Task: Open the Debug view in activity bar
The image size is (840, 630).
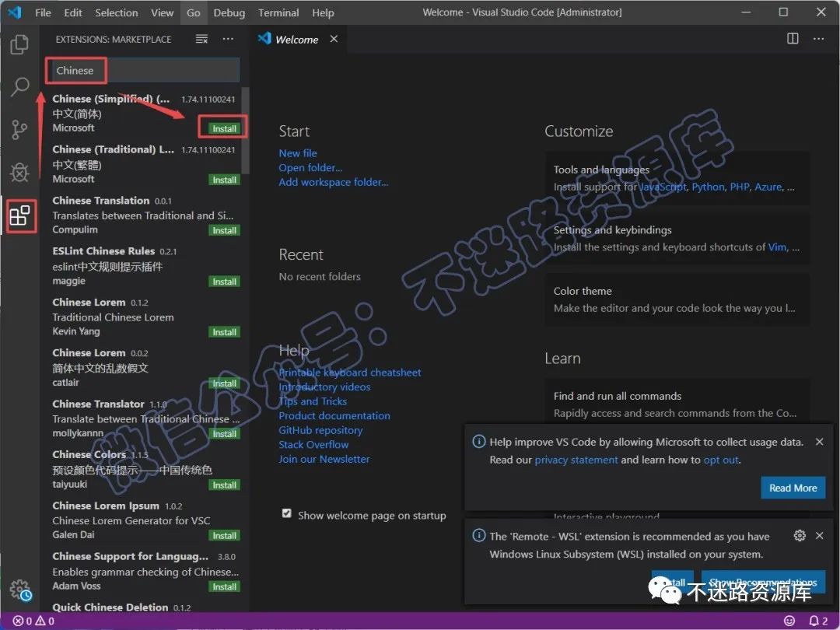Action: (19, 173)
